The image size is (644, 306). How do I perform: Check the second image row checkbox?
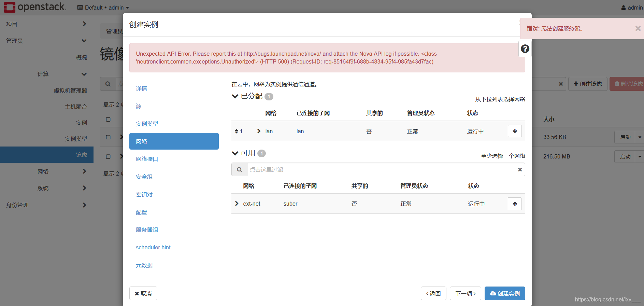(x=108, y=156)
